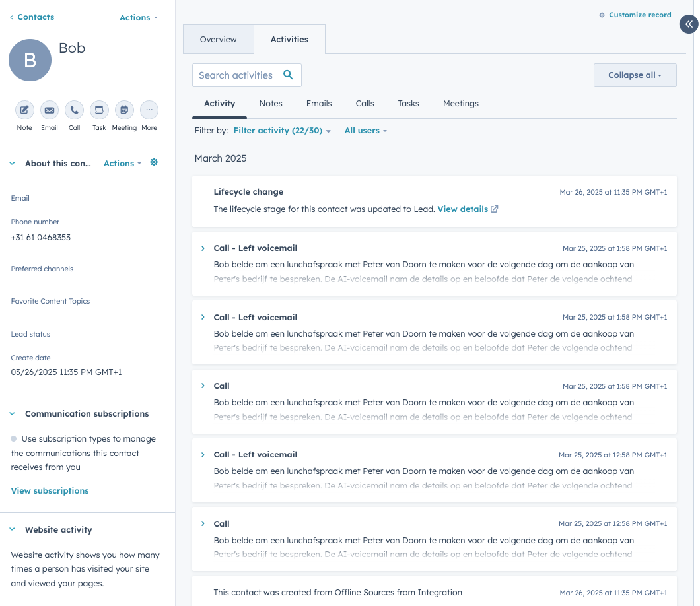Image resolution: width=700 pixels, height=606 pixels.
Task: Click the Meeting calendar icon
Action: click(124, 110)
